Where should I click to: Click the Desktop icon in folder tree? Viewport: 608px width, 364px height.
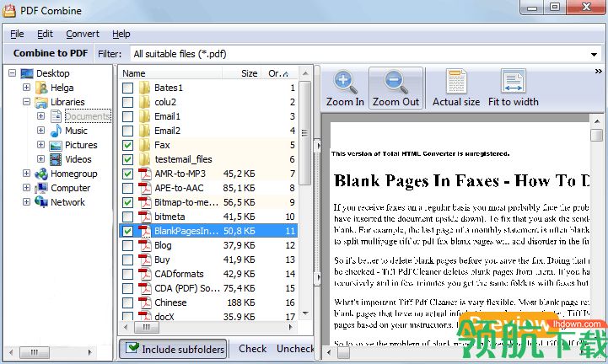tap(27, 73)
